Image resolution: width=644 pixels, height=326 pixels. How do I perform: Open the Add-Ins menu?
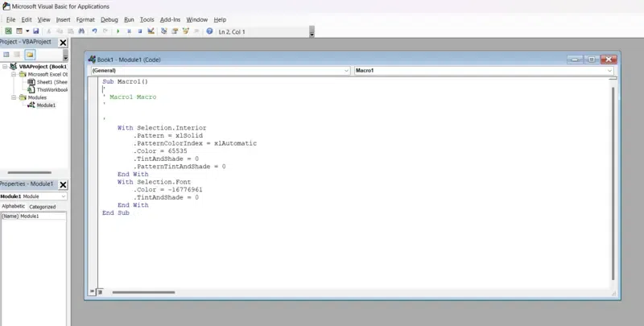(x=170, y=19)
